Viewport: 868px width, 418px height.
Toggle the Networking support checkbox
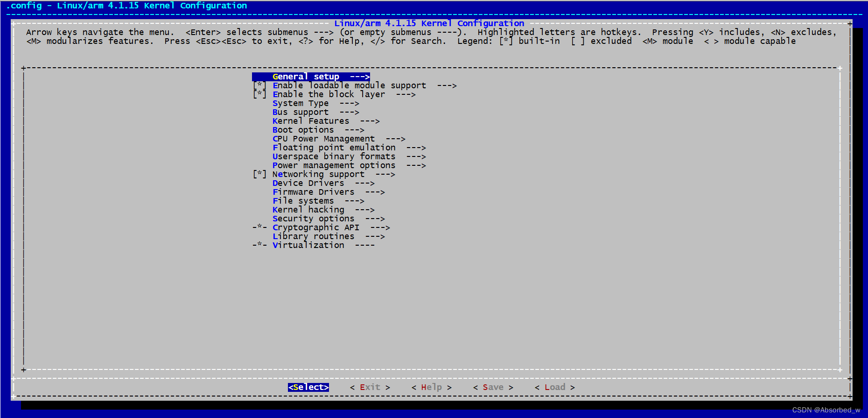click(x=259, y=174)
